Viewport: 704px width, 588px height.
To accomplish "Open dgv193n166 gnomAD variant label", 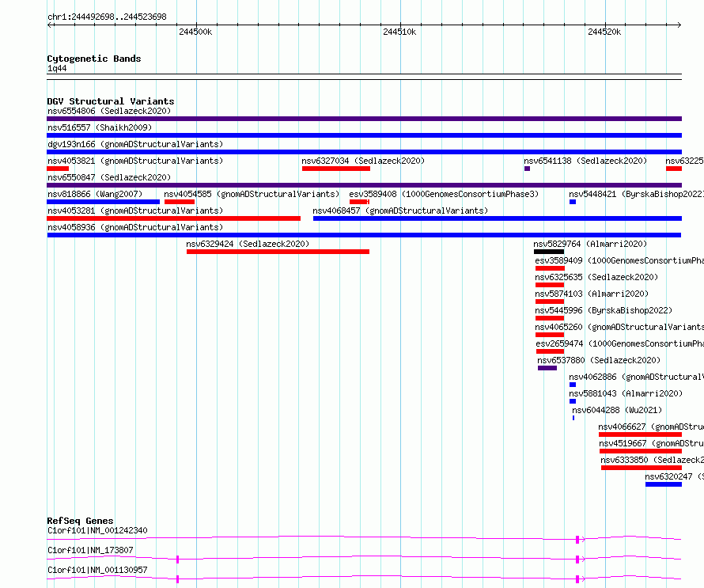I will pos(135,144).
